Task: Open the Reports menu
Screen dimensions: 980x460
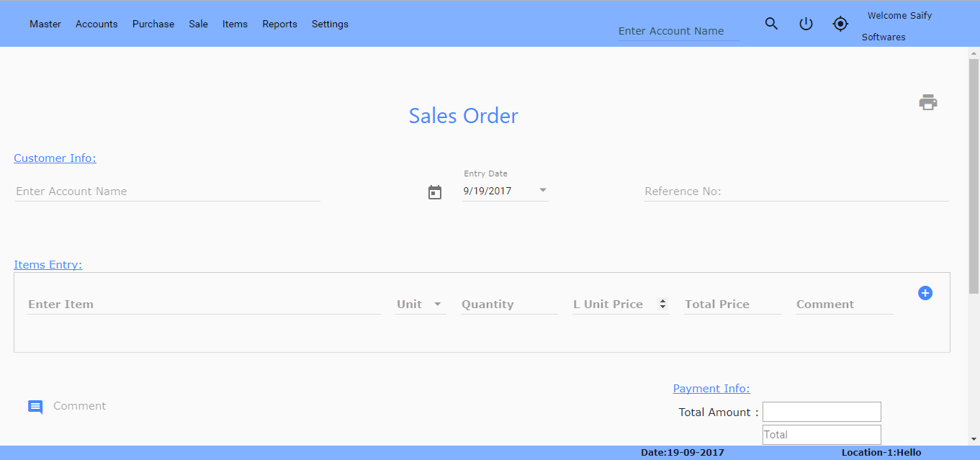Action: click(279, 24)
